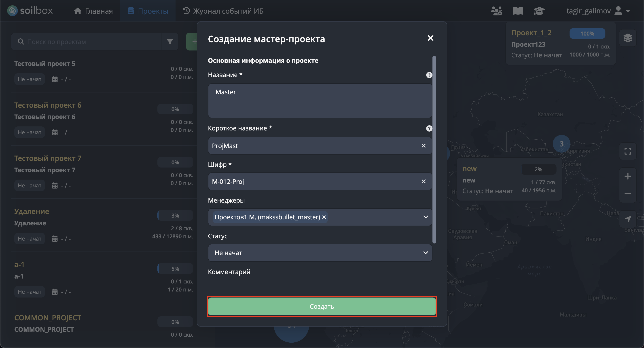The height and width of the screenshot is (348, 644).
Task: Open Журнал событий ИБ tab
Action: (223, 11)
